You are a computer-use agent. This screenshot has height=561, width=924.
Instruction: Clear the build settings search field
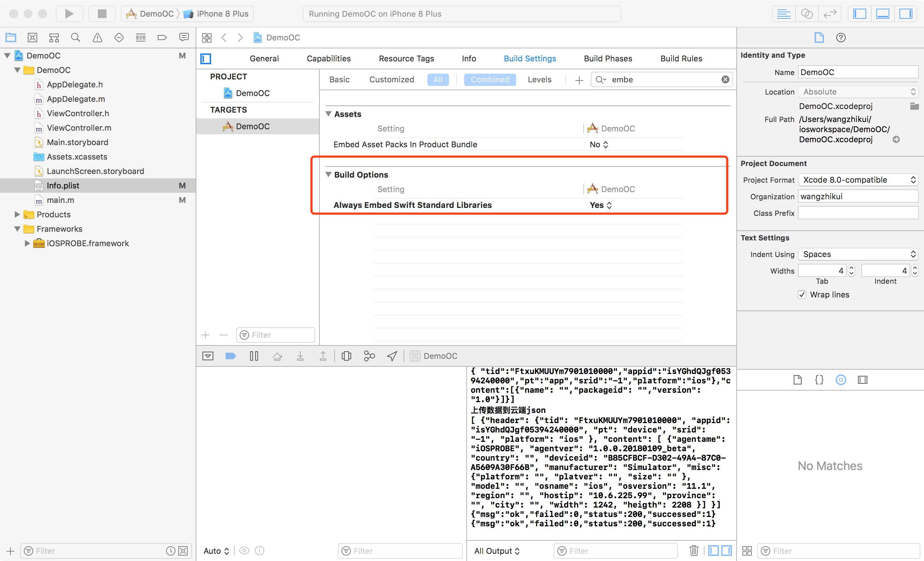tap(725, 79)
